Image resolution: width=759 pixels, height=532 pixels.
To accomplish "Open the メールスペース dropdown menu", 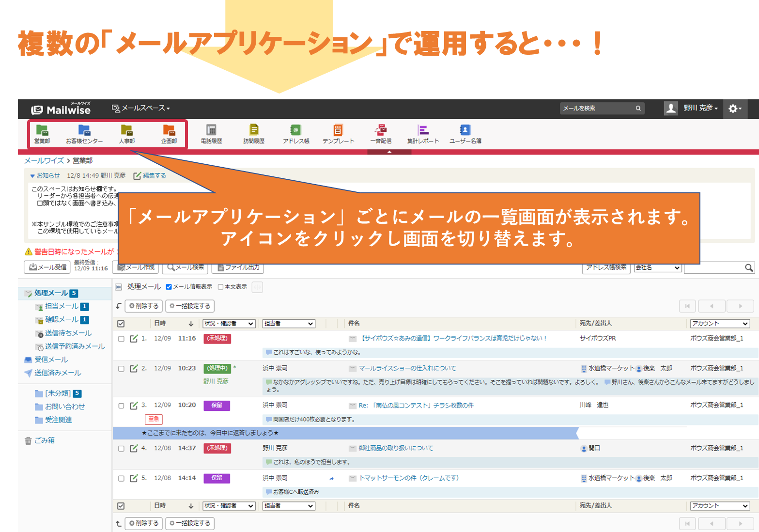I will 141,108.
